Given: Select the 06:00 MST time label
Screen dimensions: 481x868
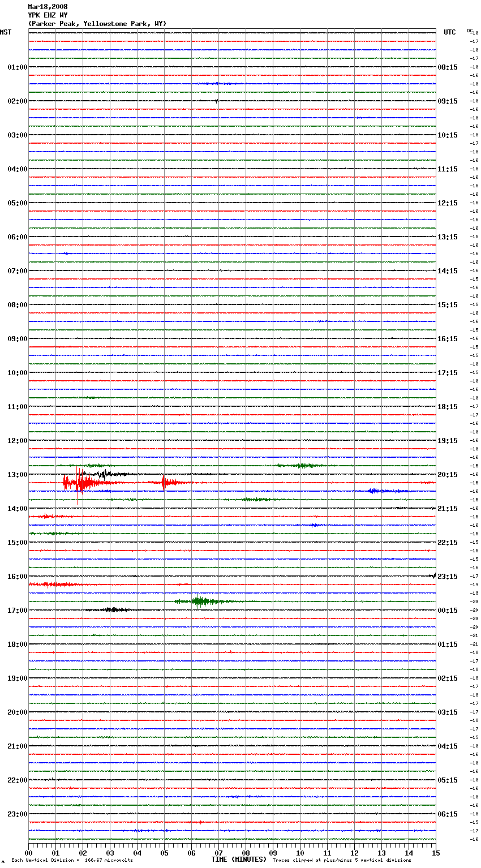Looking at the screenshot, I should point(18,237).
